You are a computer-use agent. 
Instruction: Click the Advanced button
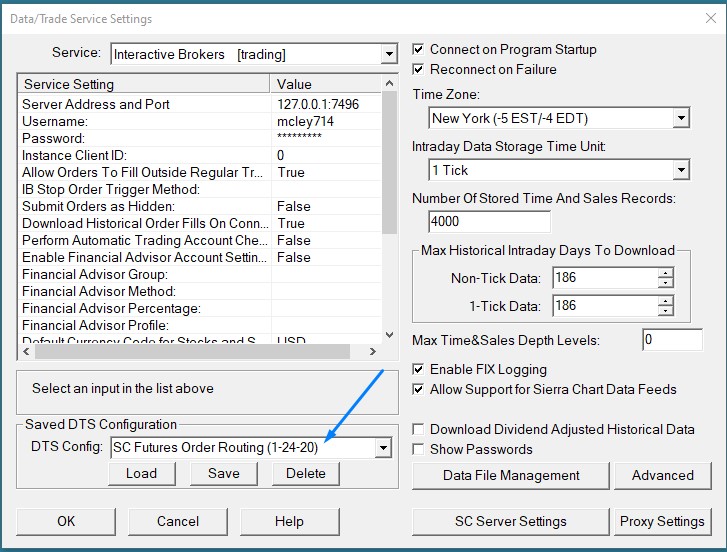click(663, 476)
